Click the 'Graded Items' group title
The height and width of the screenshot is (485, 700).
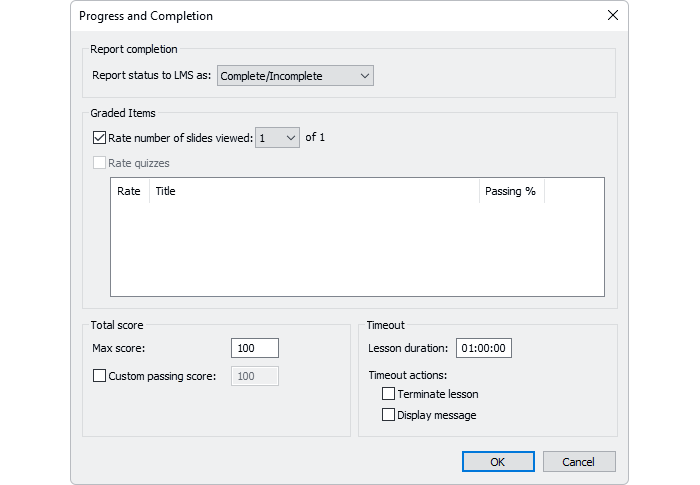pos(123,113)
